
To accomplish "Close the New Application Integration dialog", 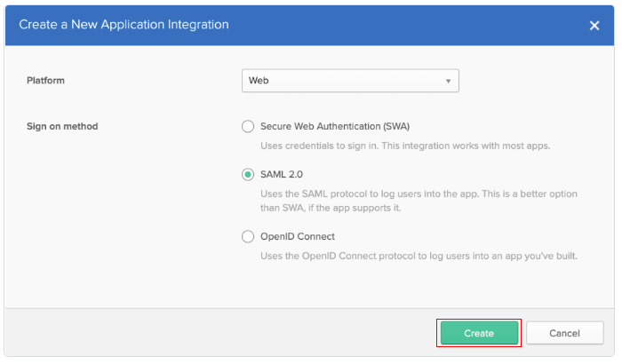I will [594, 26].
